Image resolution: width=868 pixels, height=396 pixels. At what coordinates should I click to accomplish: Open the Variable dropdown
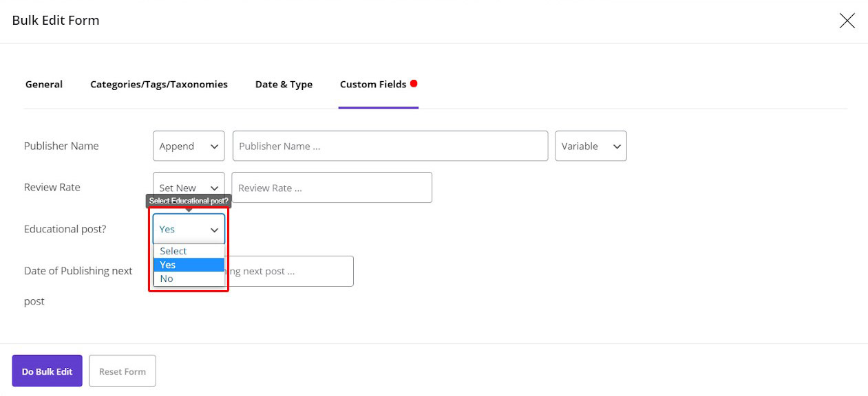591,146
